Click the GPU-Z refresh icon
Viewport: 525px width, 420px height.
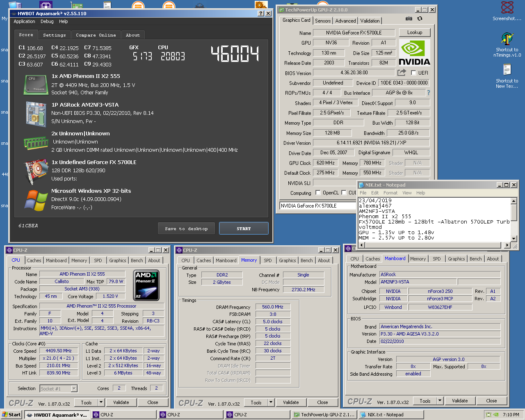point(420,18)
